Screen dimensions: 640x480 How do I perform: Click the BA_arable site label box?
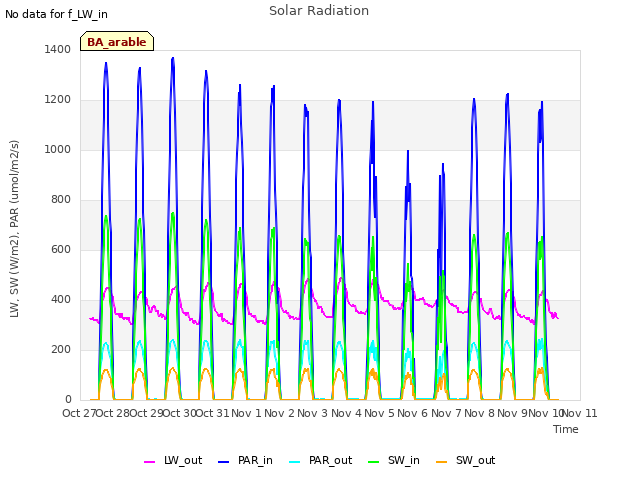[117, 41]
